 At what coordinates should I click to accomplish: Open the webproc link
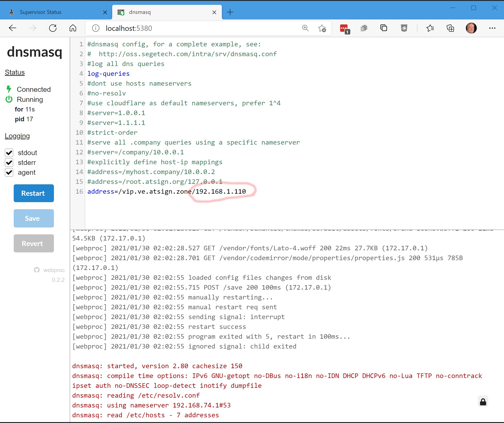point(54,270)
